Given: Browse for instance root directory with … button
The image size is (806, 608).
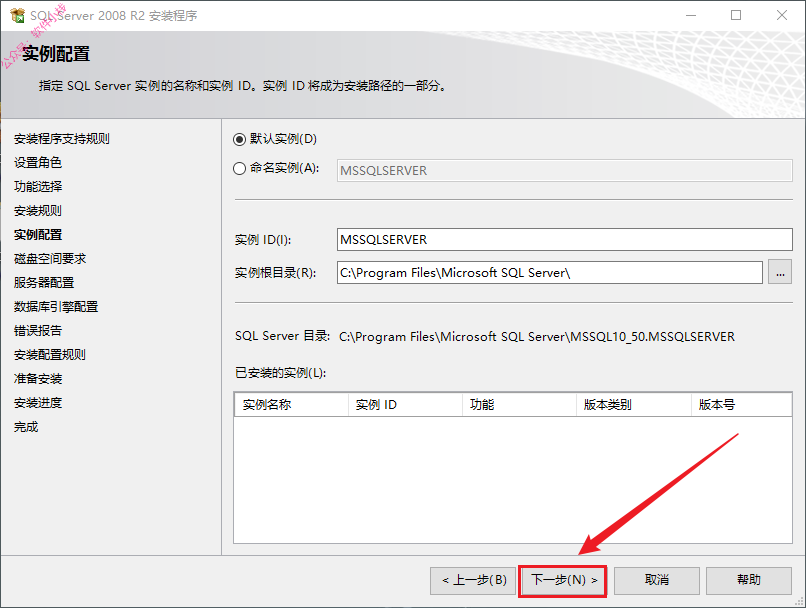Looking at the screenshot, I should (780, 272).
